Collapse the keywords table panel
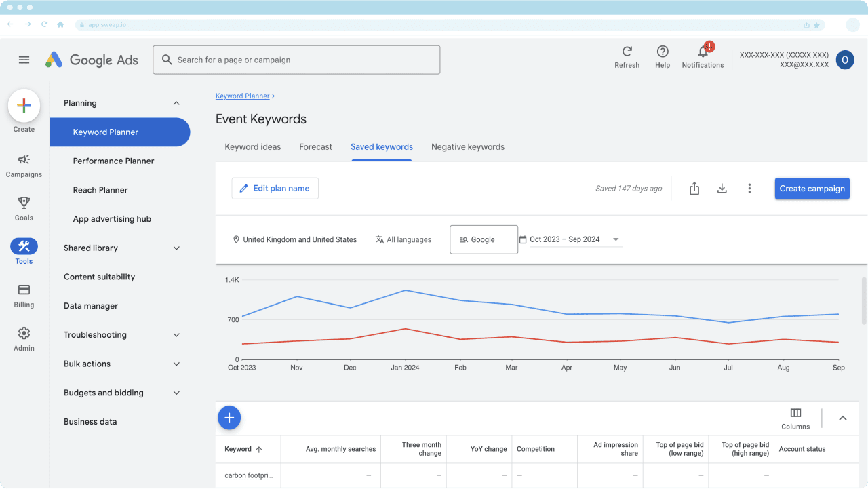868x489 pixels. [x=842, y=418]
